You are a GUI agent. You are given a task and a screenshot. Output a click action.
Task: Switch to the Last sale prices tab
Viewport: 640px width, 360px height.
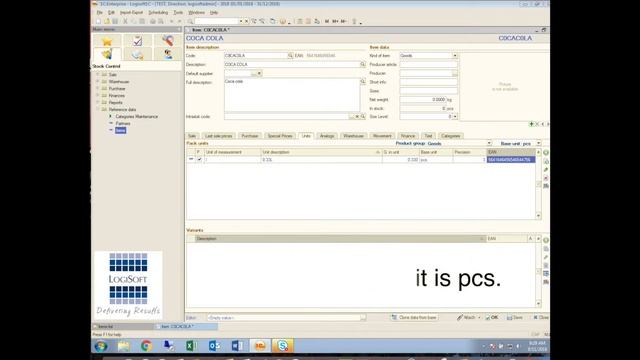219,136
